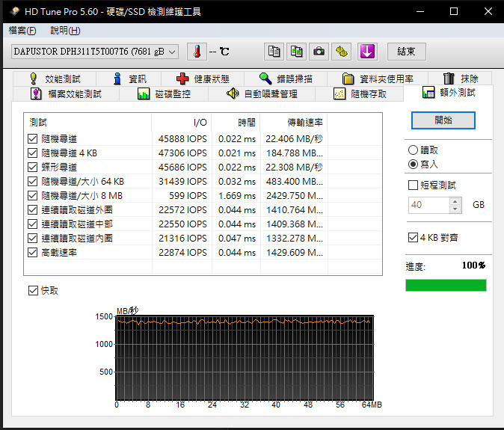Toggle the 連續讀取磁道內圍 checkbox
This screenshot has height=430, width=504.
(x=32, y=238)
